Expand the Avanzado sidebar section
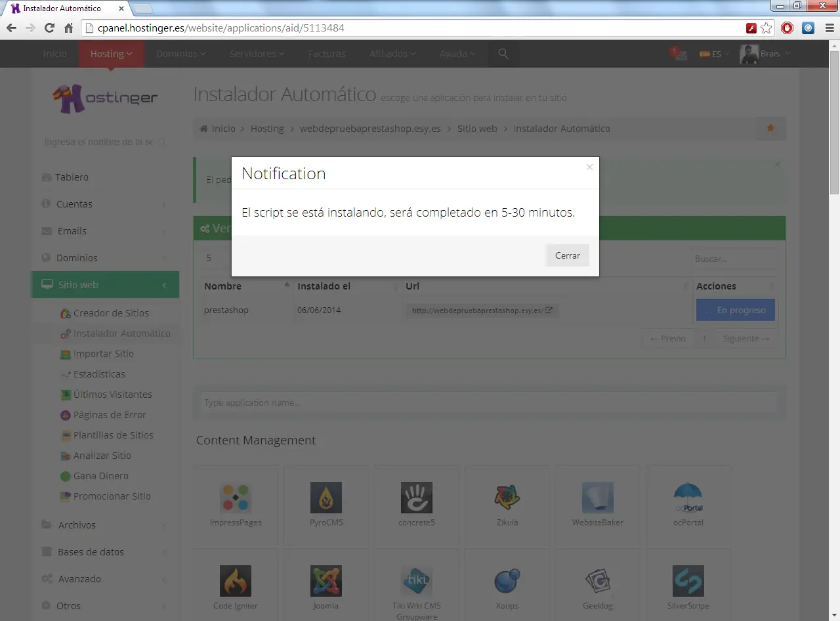This screenshot has height=621, width=840. [105, 579]
